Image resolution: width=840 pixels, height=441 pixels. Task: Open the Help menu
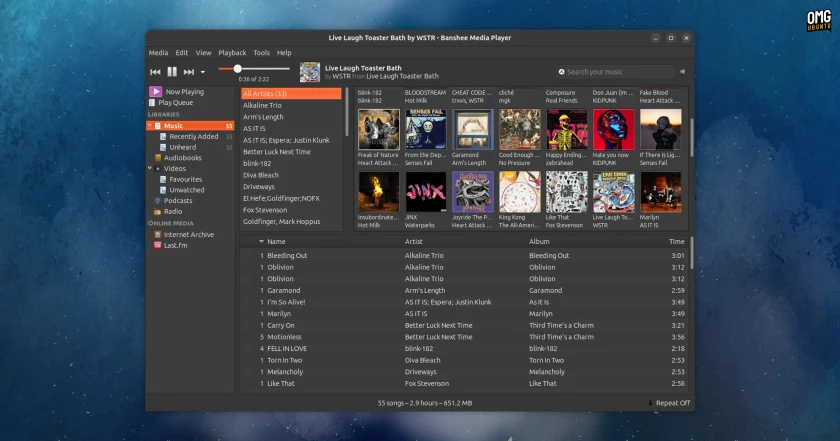pyautogui.click(x=284, y=53)
